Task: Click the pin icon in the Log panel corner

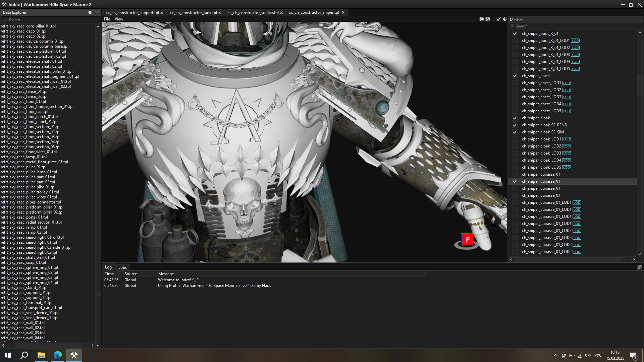Action: [639, 267]
